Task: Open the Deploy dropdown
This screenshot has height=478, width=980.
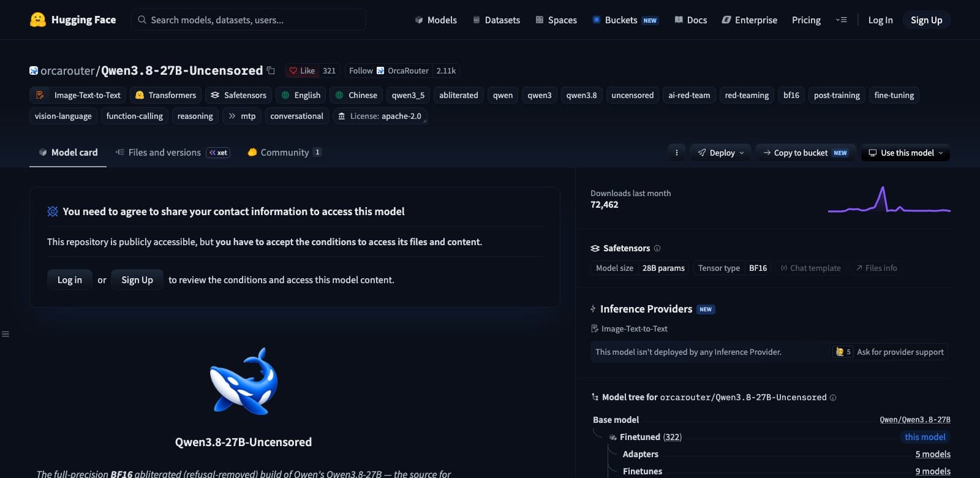Action: pos(722,153)
